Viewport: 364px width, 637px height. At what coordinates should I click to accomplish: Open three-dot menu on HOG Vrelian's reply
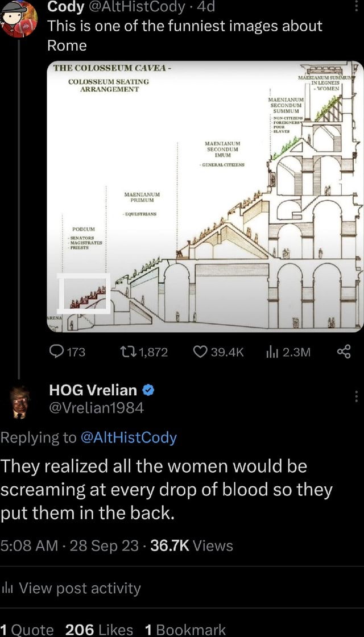coord(357,396)
